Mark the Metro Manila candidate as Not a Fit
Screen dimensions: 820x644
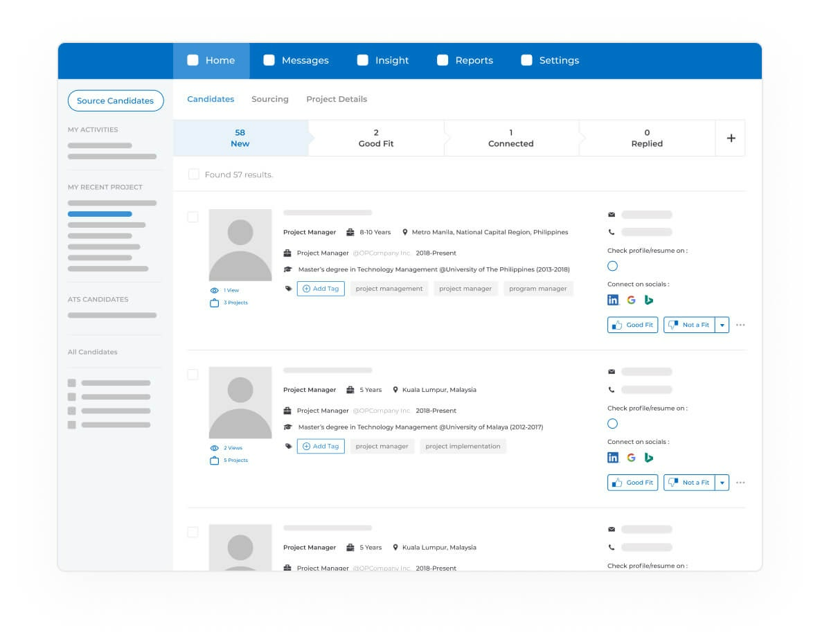point(689,325)
